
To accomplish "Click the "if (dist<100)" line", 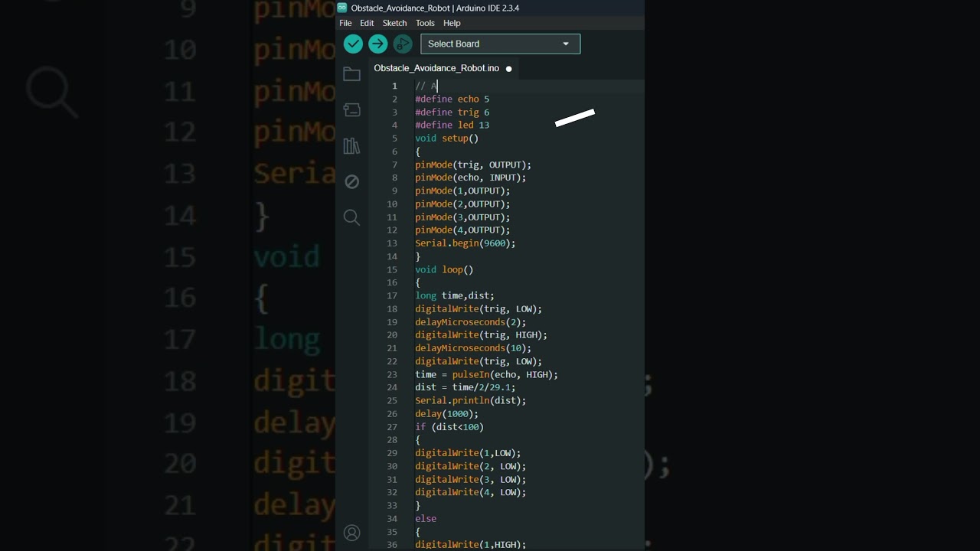I will coord(449,427).
